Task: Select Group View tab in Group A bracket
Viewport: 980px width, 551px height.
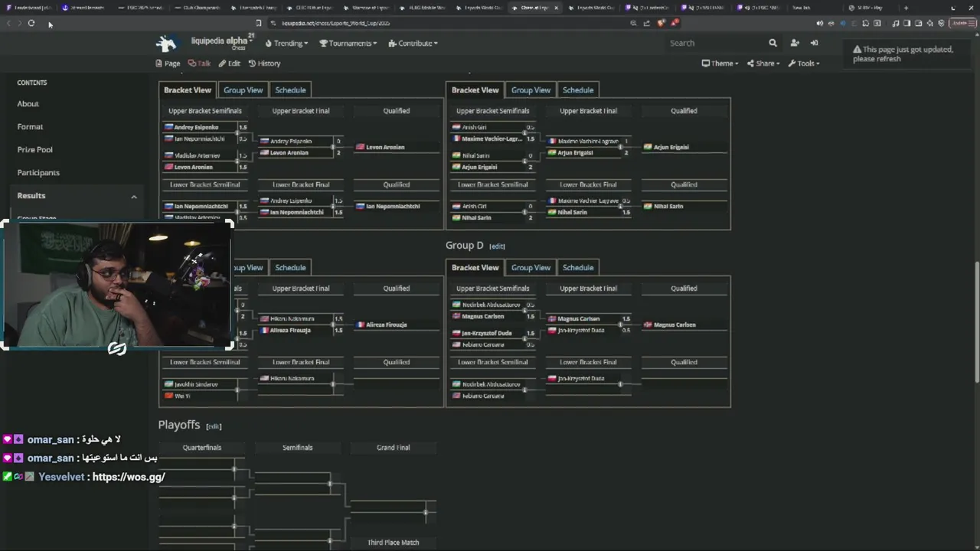Action: coord(243,90)
